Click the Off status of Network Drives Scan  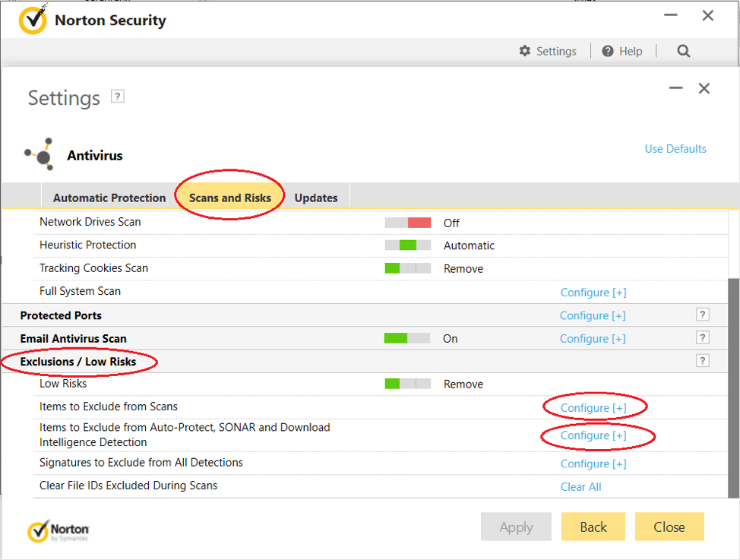point(451,223)
